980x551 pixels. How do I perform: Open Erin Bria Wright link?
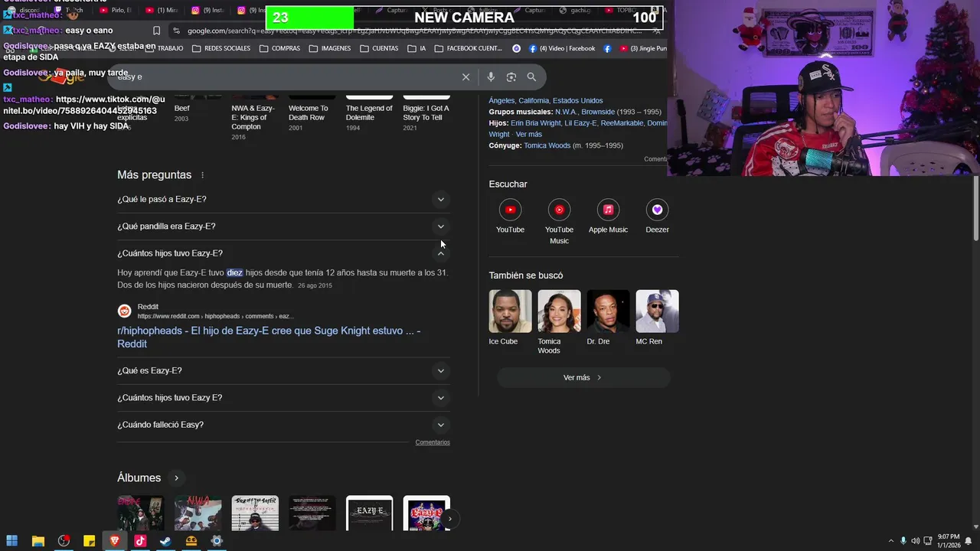point(535,123)
